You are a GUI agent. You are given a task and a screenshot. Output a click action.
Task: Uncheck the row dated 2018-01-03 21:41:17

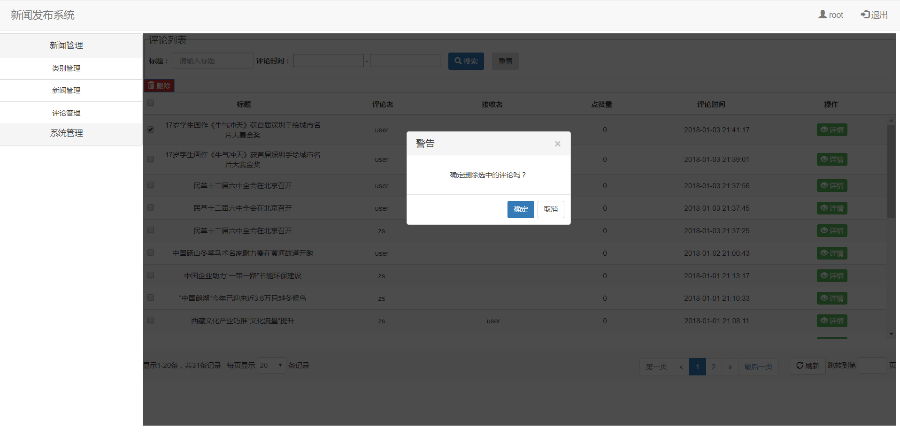point(150,130)
